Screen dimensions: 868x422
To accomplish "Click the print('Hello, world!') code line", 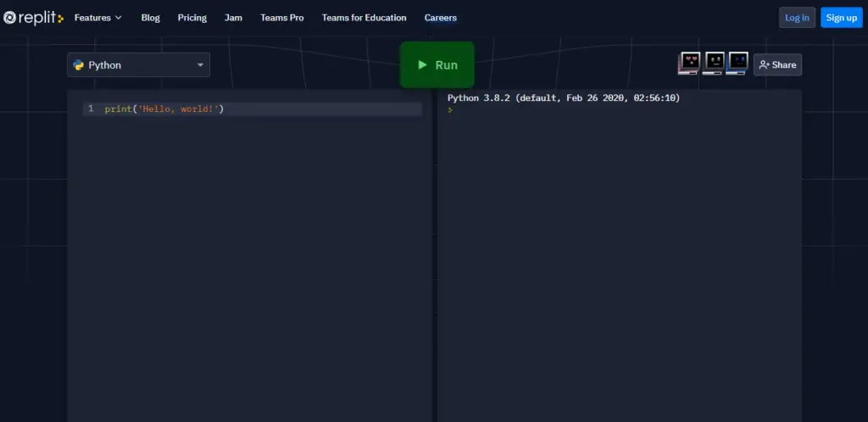I will click(x=164, y=109).
